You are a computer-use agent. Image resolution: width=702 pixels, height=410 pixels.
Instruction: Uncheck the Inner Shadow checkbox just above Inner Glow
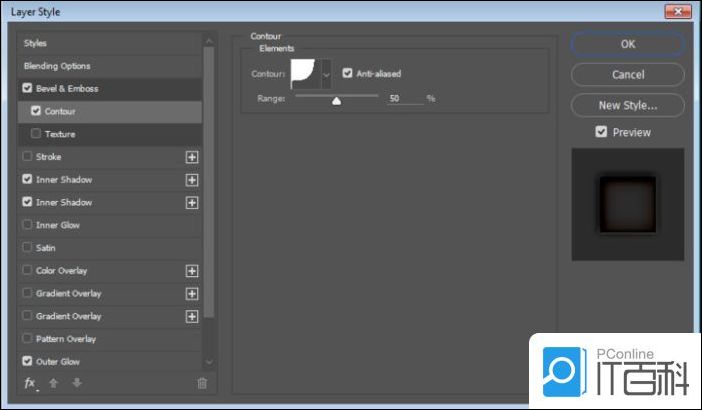(27, 202)
